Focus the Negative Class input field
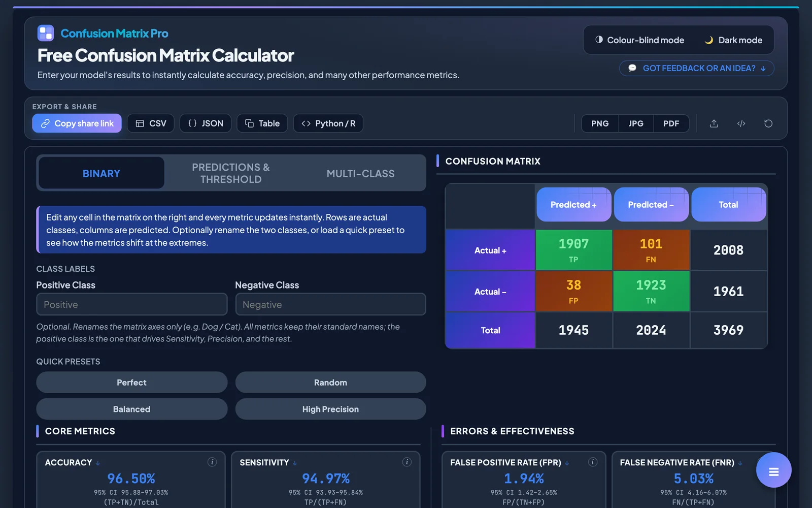The width and height of the screenshot is (812, 508). 330,304
